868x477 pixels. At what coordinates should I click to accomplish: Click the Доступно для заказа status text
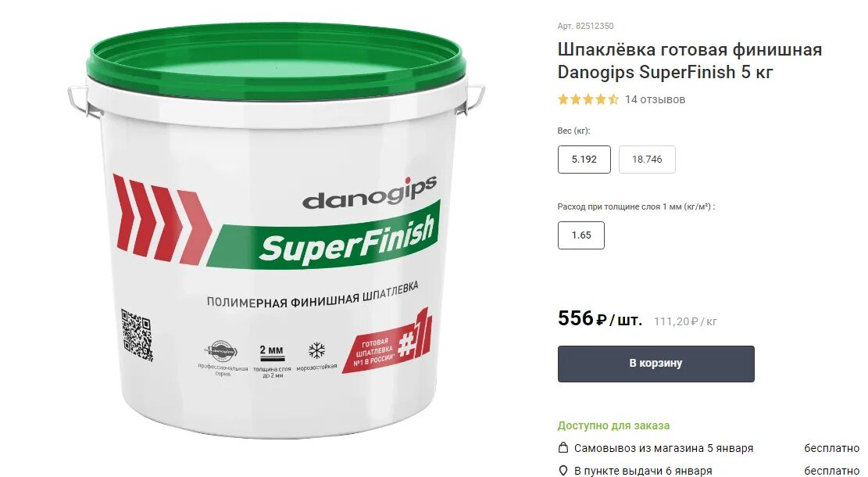pos(613,425)
